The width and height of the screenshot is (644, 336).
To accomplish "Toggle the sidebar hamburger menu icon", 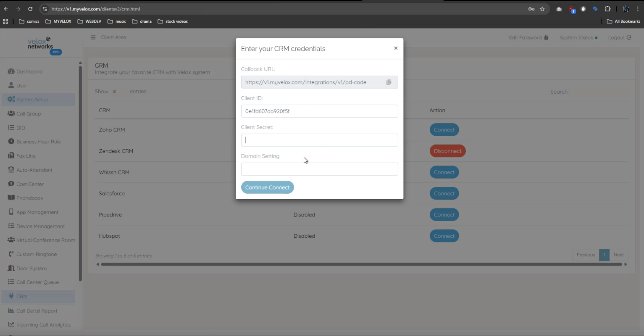I will (x=93, y=37).
